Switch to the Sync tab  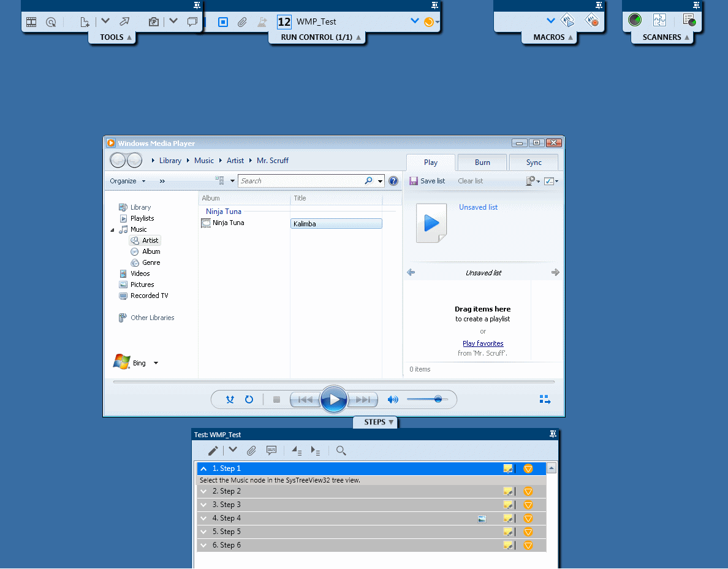(534, 162)
